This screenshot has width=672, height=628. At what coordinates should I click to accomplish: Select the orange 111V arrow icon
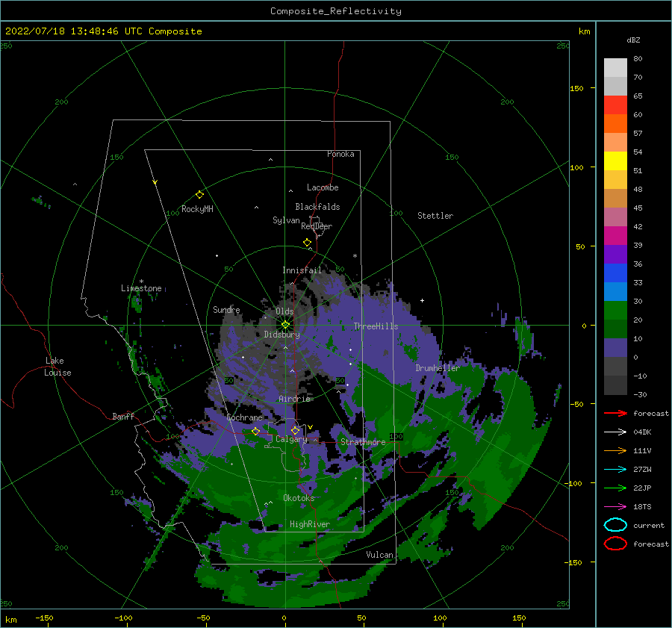coord(615,450)
